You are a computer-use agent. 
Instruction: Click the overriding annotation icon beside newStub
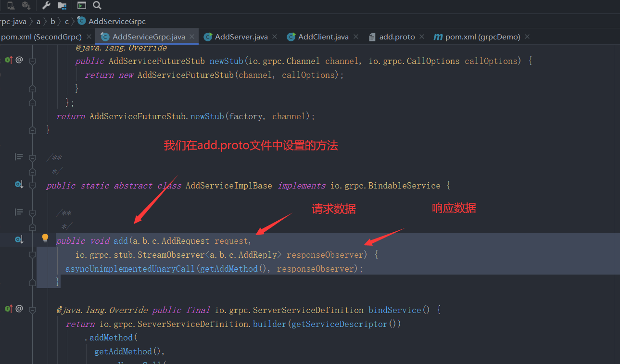[9, 59]
